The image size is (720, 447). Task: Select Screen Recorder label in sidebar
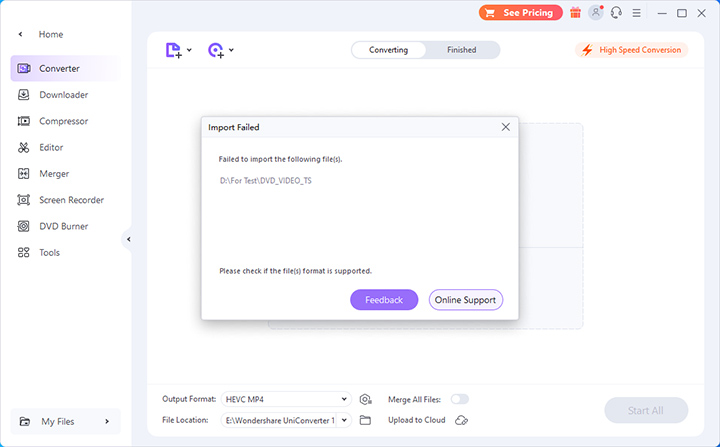pos(72,200)
